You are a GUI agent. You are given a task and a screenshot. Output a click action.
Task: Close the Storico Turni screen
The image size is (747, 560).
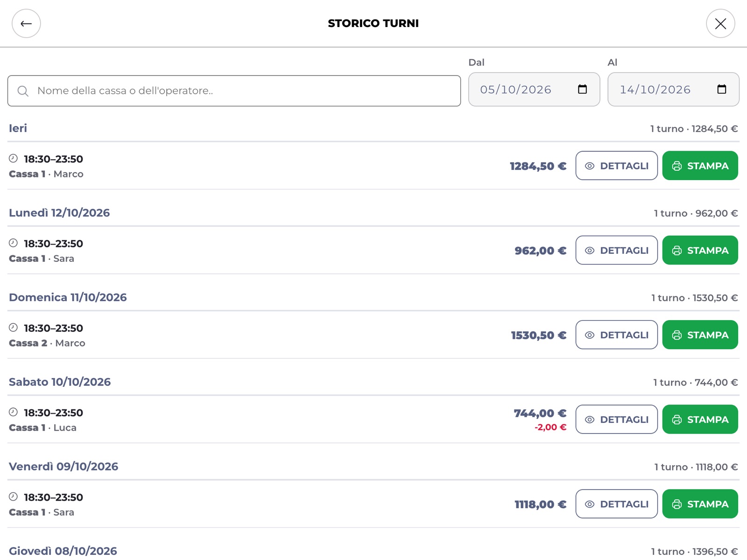[x=720, y=23]
